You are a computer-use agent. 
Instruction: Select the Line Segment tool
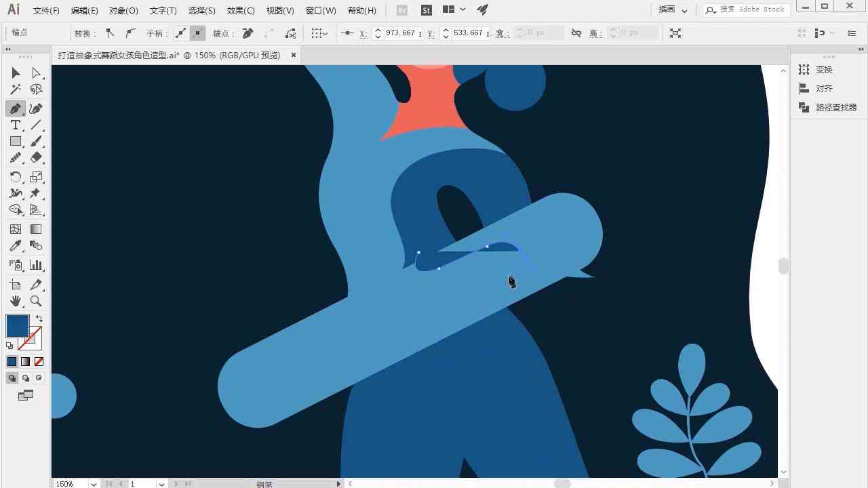pyautogui.click(x=36, y=125)
